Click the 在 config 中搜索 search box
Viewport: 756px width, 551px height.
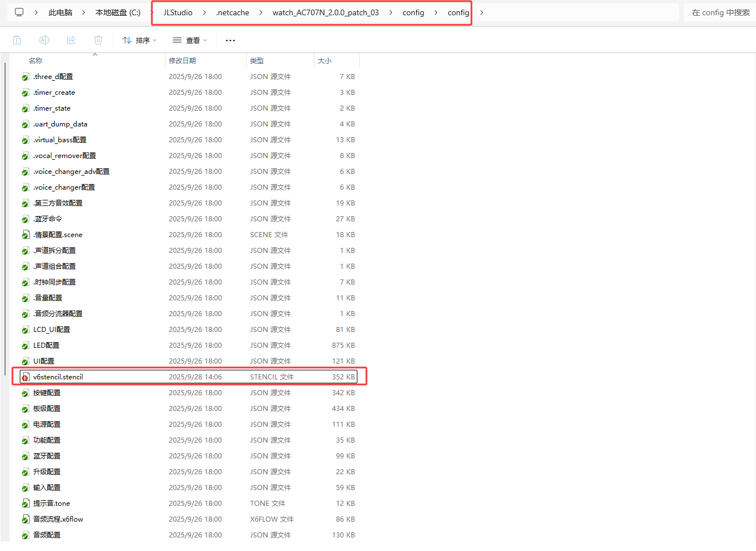point(720,12)
